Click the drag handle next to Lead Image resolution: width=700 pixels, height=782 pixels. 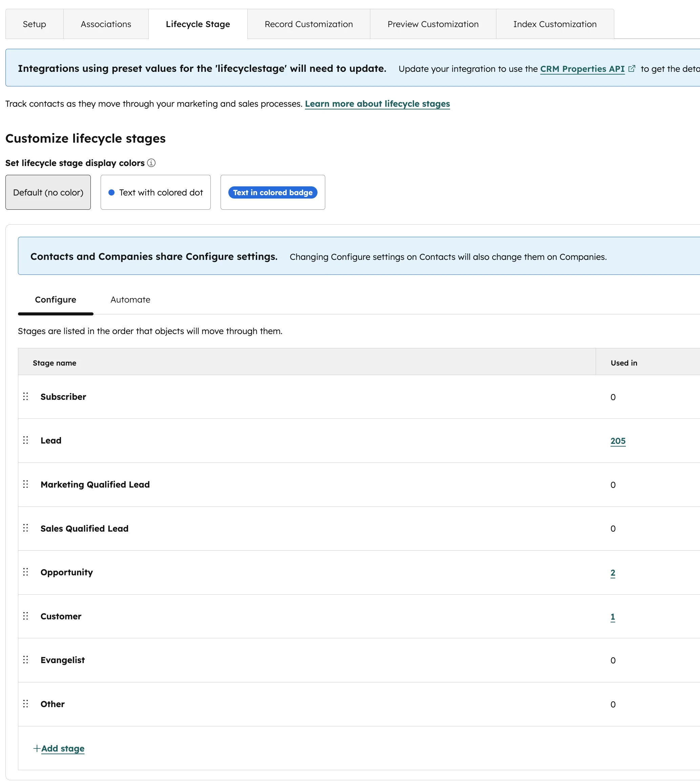tap(26, 440)
